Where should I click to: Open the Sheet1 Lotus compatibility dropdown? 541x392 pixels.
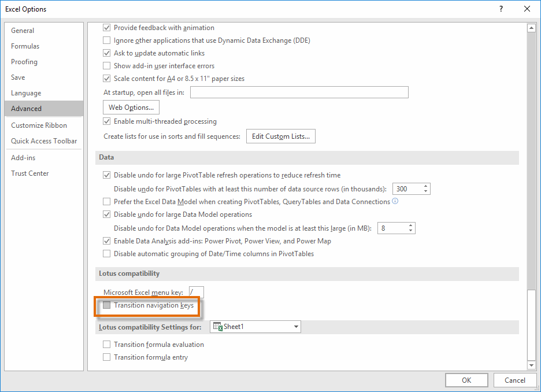(255, 327)
